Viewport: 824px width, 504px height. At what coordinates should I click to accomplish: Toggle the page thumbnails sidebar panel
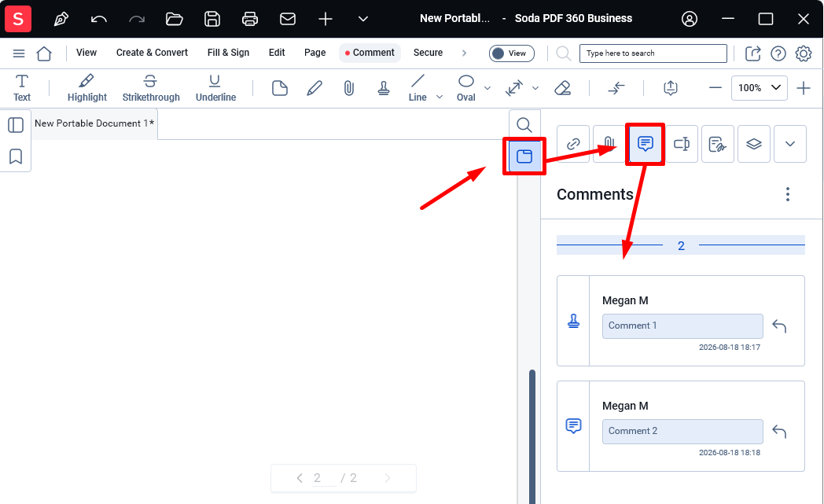coord(16,125)
